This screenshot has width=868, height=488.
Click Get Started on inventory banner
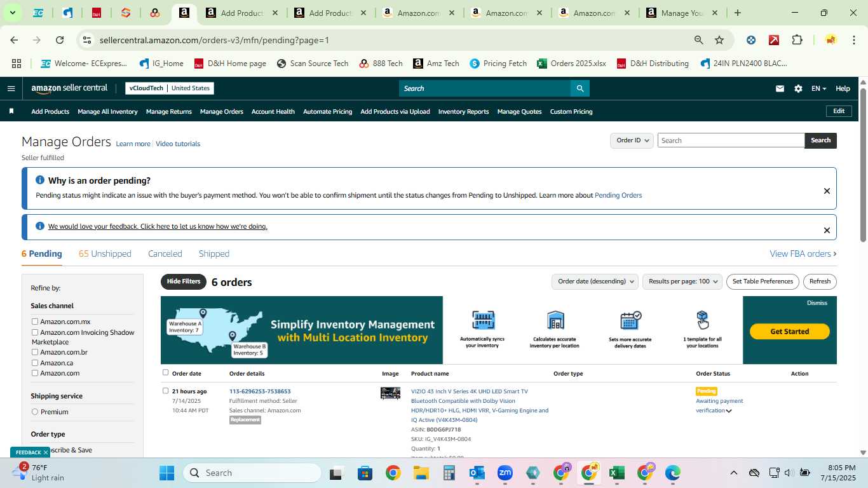tap(789, 331)
